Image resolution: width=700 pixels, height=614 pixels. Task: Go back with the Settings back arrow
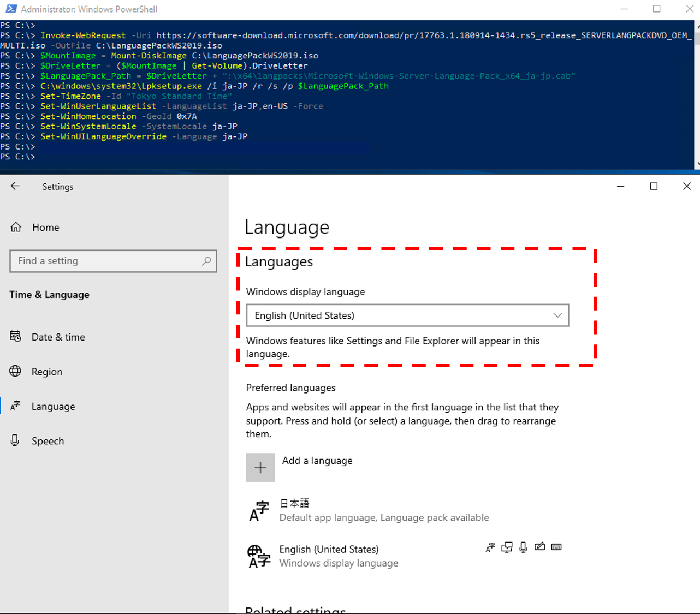(15, 186)
